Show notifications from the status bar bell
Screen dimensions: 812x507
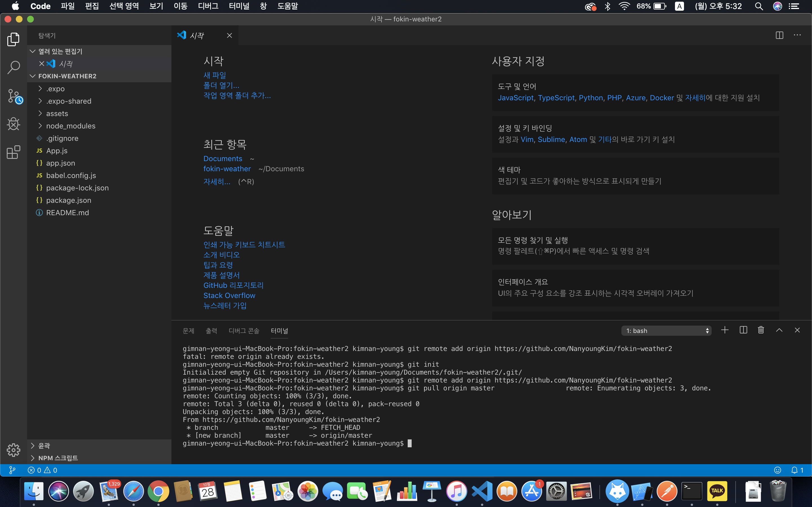794,470
